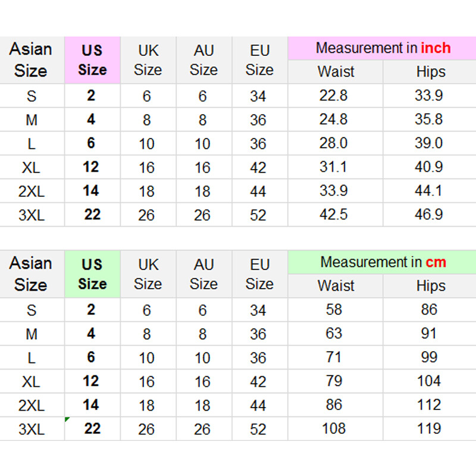
Task: Select the Asian Size header in top table
Action: point(31,60)
